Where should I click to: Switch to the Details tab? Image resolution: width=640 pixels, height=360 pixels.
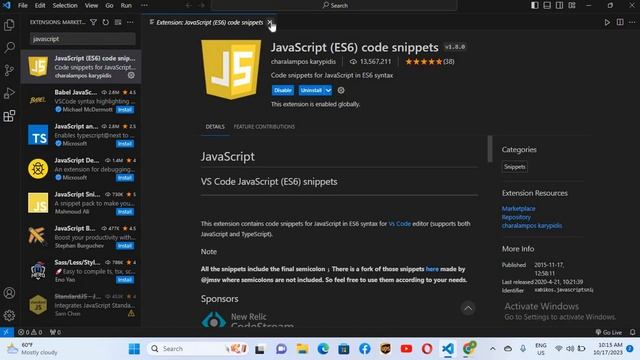215,127
